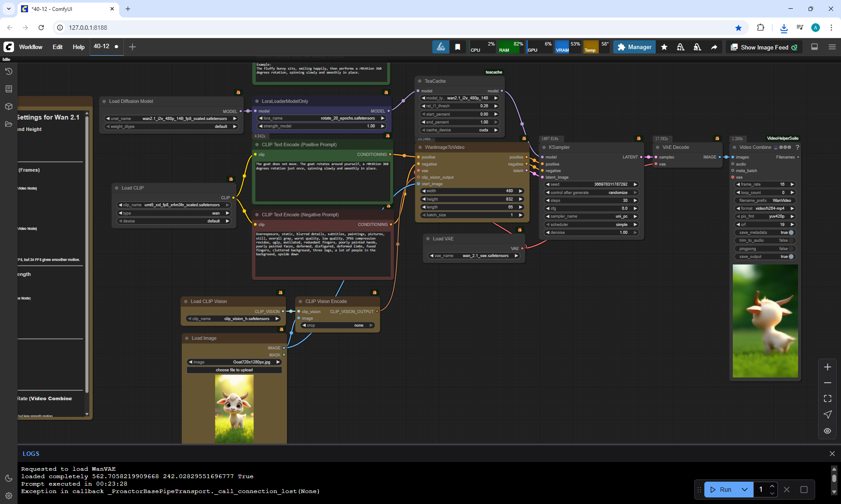The width and height of the screenshot is (841, 504).
Task: Click the zoom in plus icon
Action: click(x=827, y=367)
